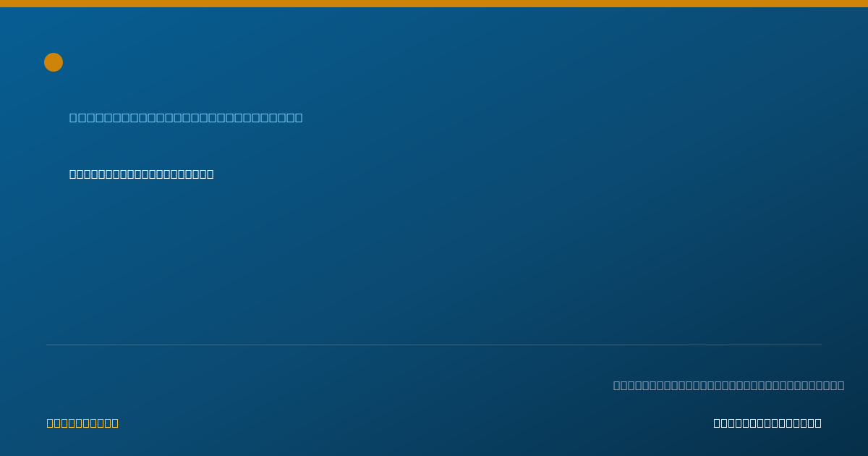Click the start of the white bottom-right label
The height and width of the screenshot is (456, 868).
717,423
